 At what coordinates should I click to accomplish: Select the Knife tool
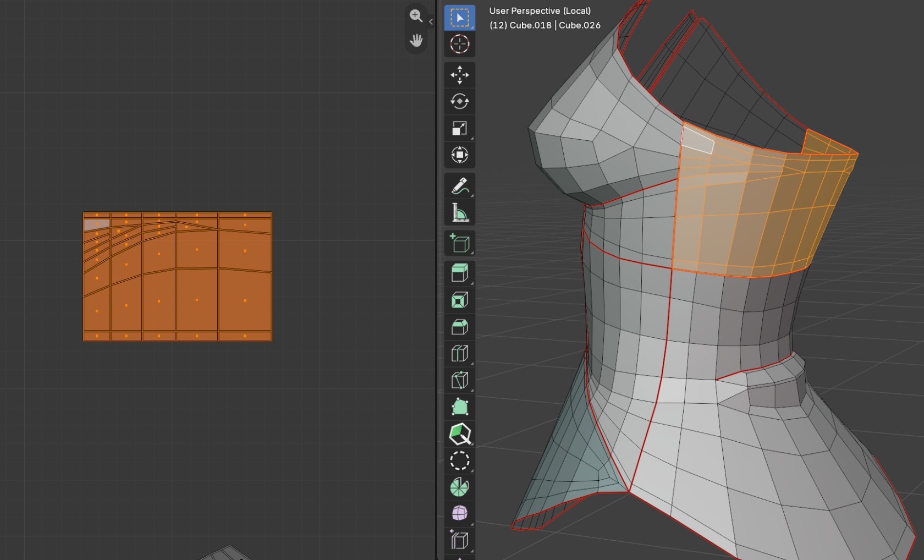coord(460,380)
